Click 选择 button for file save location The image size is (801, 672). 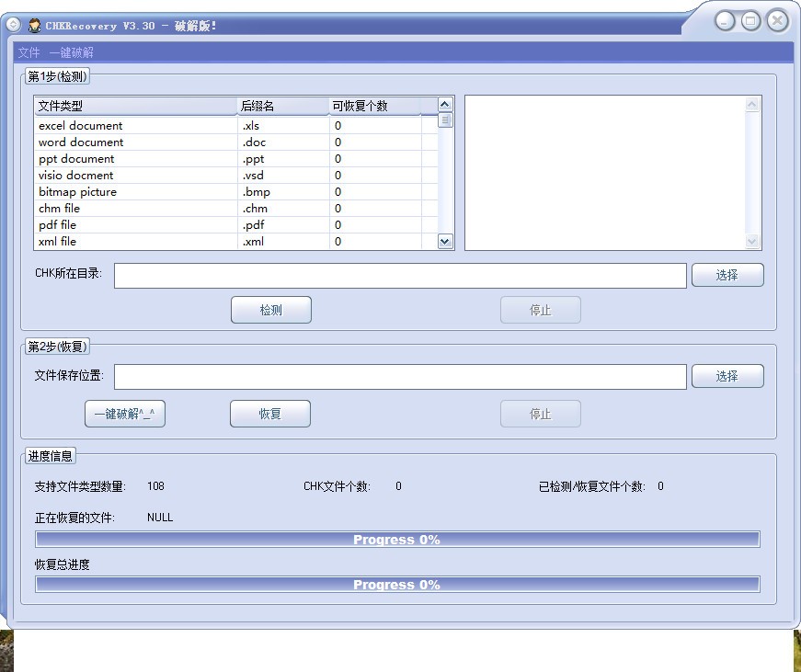(727, 376)
